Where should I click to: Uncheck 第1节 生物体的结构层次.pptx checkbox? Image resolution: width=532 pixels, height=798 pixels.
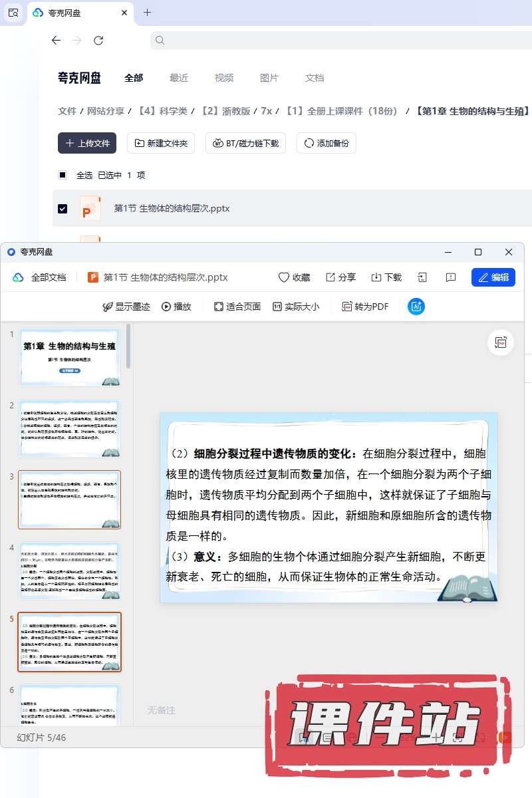point(63,209)
